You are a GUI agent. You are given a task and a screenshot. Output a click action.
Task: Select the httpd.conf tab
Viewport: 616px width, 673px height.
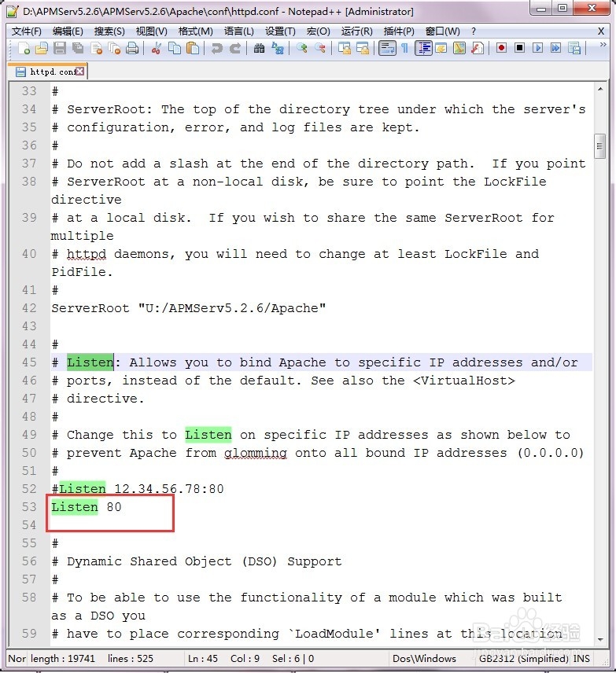[x=47, y=72]
